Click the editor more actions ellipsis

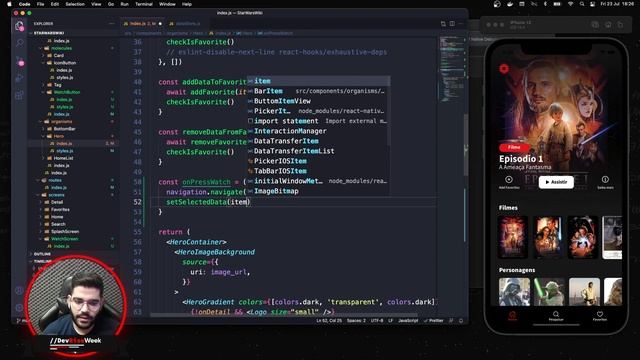point(461,24)
